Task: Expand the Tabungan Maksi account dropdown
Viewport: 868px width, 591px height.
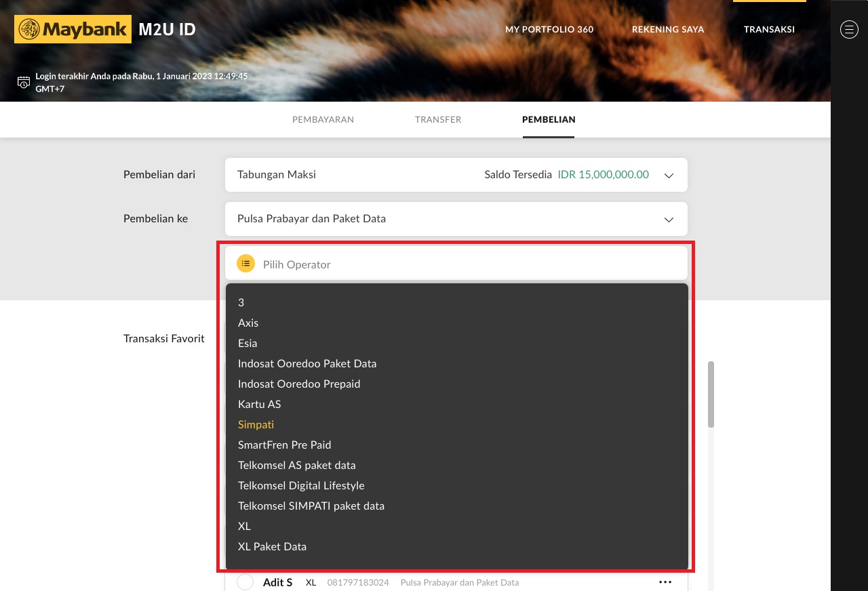Action: tap(456, 175)
